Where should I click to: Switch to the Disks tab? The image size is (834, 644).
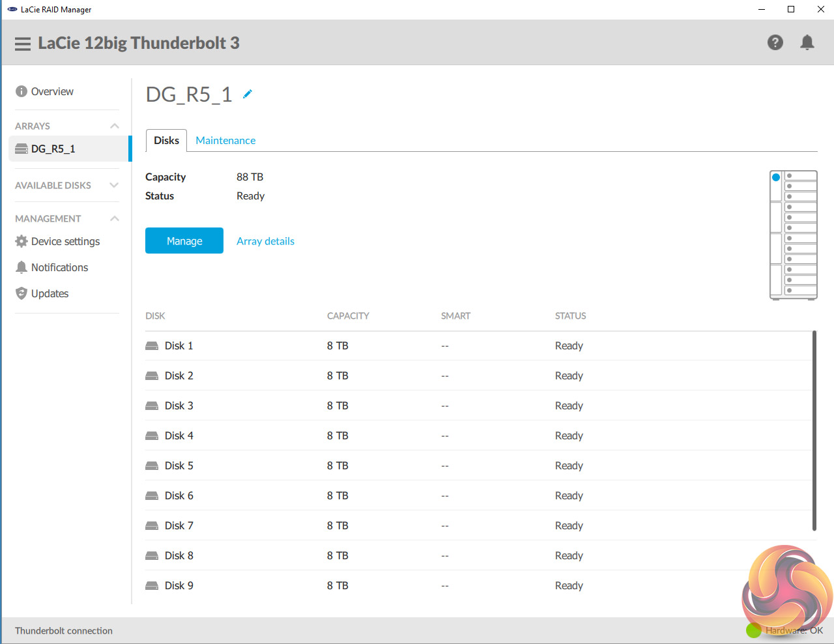point(166,140)
